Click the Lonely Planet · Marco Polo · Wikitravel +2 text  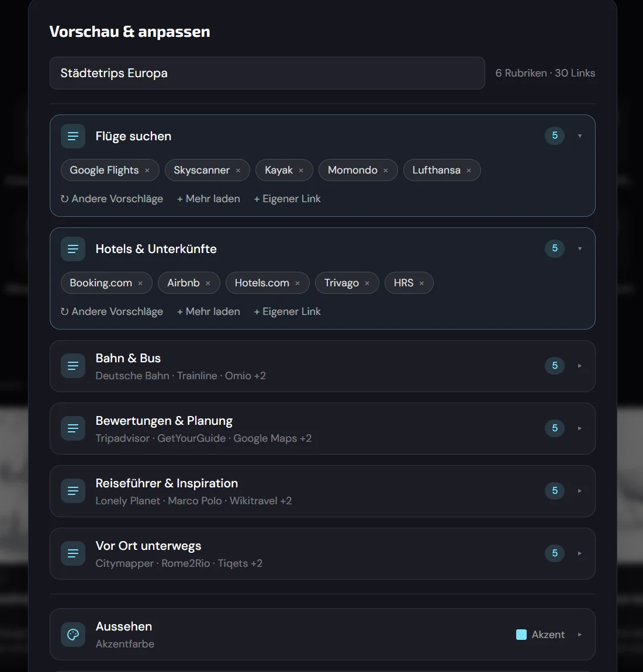[193, 501]
